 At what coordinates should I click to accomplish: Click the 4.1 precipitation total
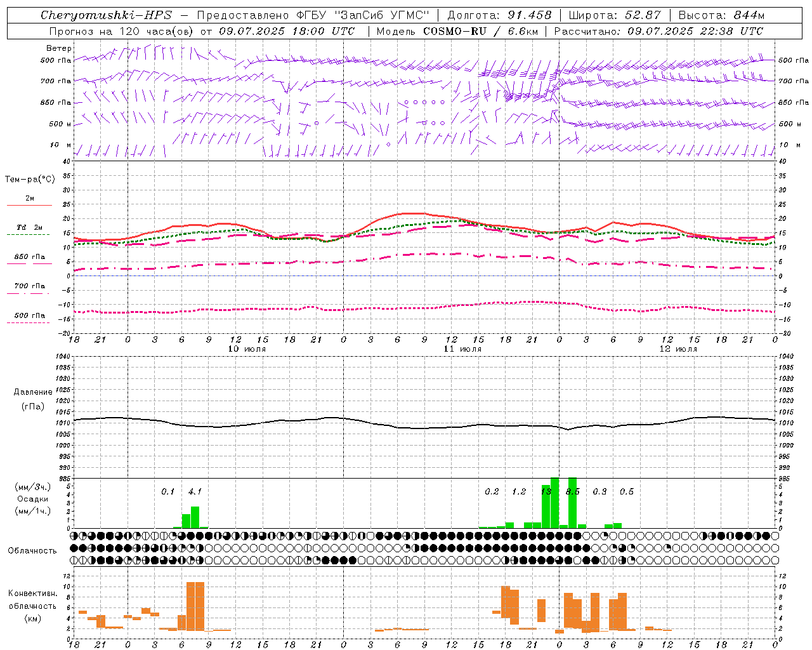(x=195, y=492)
